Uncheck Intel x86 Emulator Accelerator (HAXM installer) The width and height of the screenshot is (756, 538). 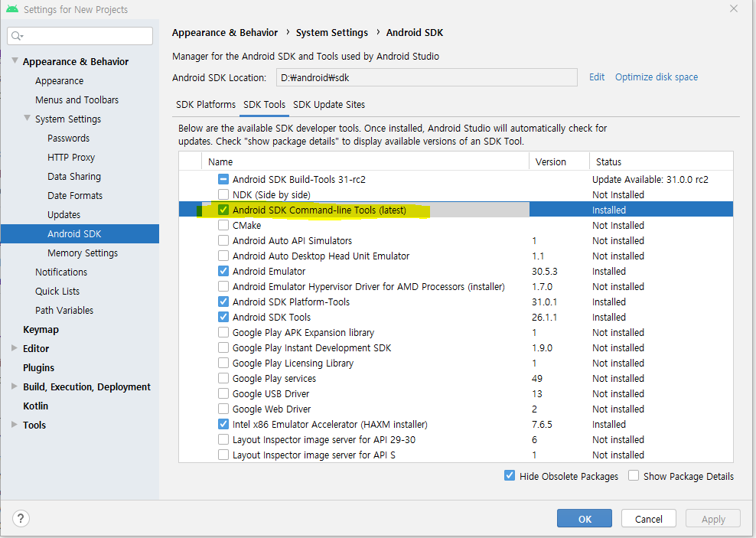click(x=223, y=424)
